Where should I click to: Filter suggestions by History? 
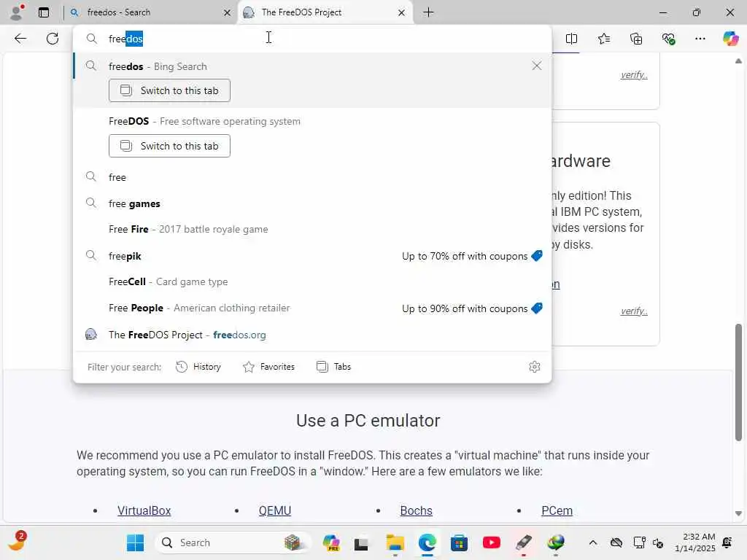click(x=198, y=367)
